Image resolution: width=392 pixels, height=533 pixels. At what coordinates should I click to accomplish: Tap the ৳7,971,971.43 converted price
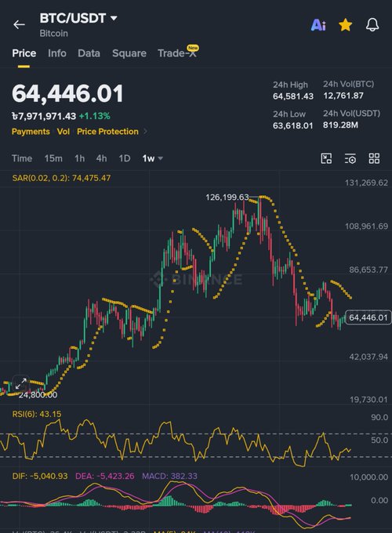[x=44, y=116]
